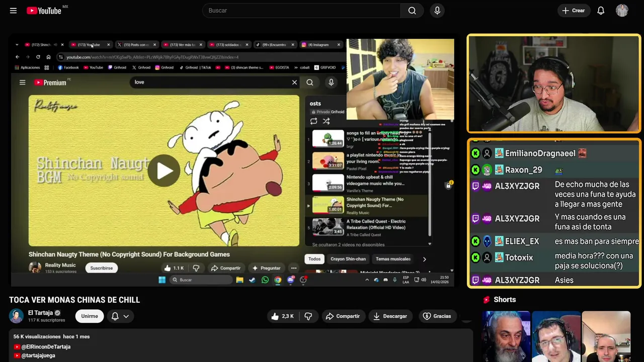The height and width of the screenshot is (362, 644).
Task: Open the cobalt bookmark in streamed browser
Action: coord(301,67)
